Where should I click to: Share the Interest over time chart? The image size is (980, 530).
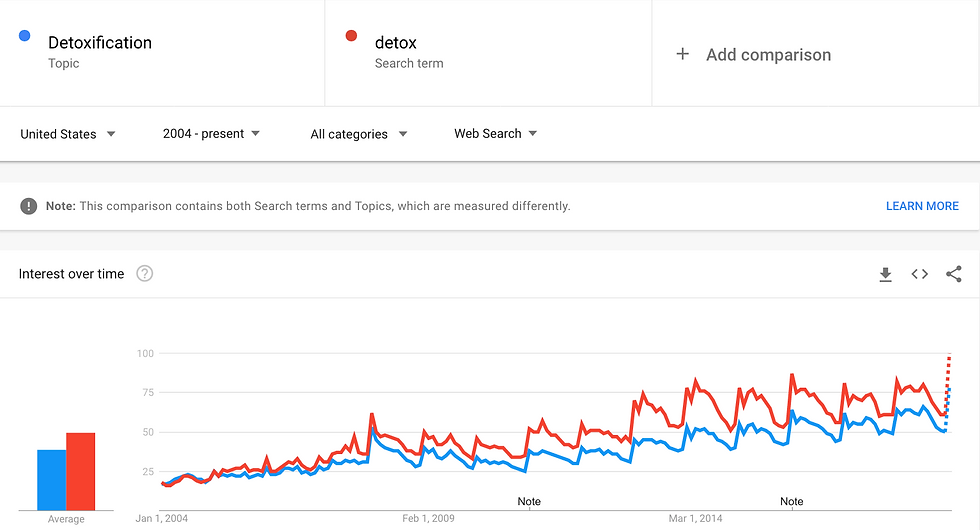click(x=954, y=274)
